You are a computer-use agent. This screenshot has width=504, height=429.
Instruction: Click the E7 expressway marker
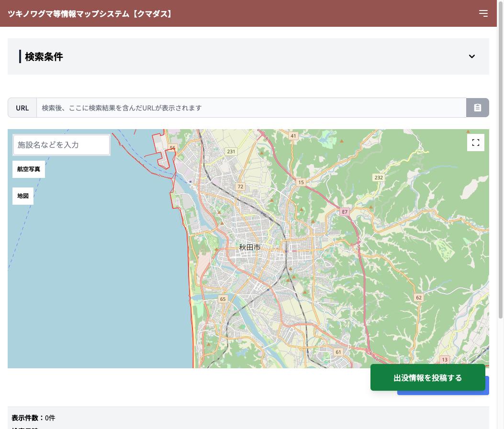(345, 212)
